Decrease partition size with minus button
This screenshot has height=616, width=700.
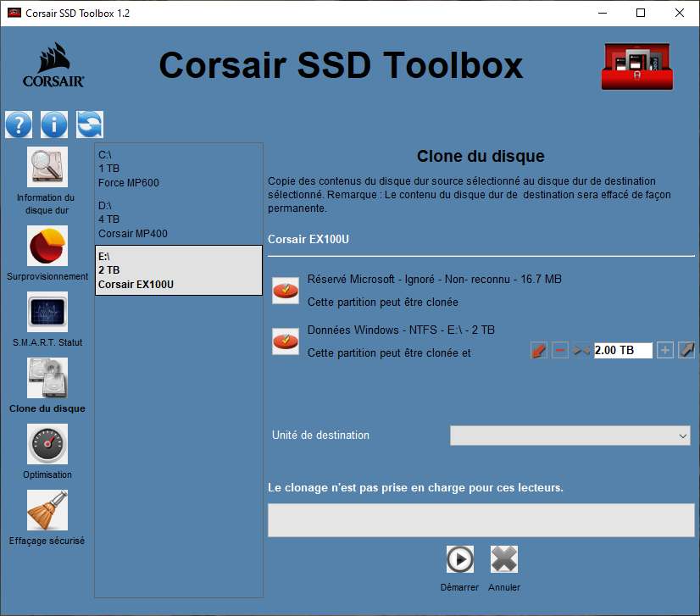[560, 350]
